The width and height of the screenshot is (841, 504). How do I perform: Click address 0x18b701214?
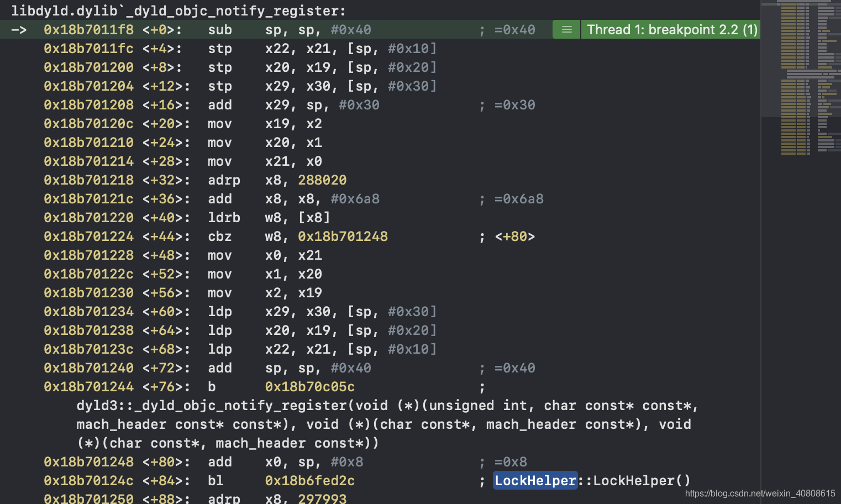click(88, 161)
